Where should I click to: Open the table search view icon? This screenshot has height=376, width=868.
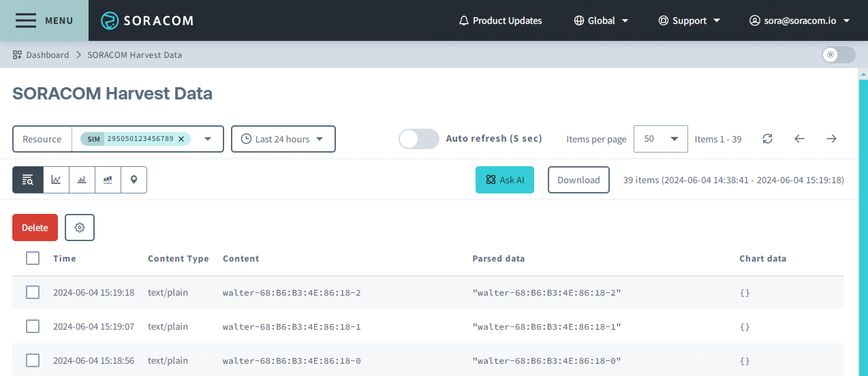28,180
